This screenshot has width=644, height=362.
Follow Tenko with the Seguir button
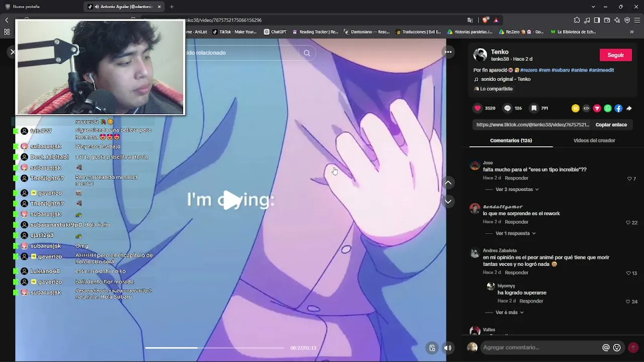click(x=616, y=55)
